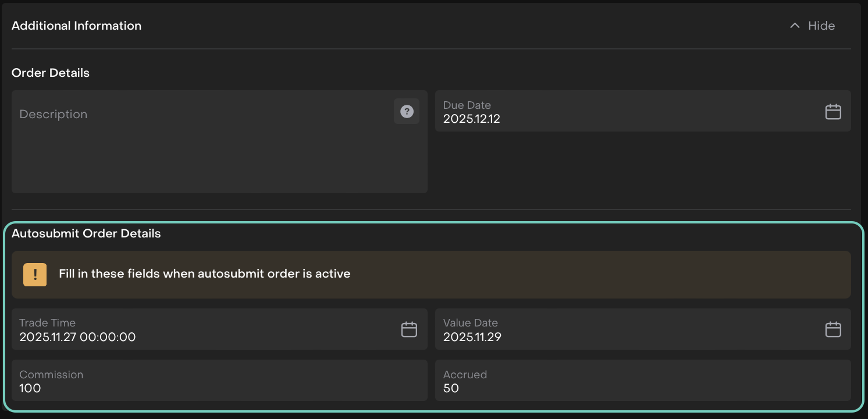The width and height of the screenshot is (868, 419).
Task: Click the Hide text button
Action: [821, 26]
